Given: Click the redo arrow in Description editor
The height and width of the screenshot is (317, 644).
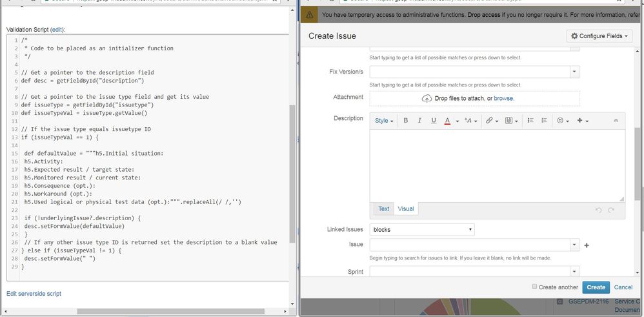Looking at the screenshot, I should [x=611, y=210].
